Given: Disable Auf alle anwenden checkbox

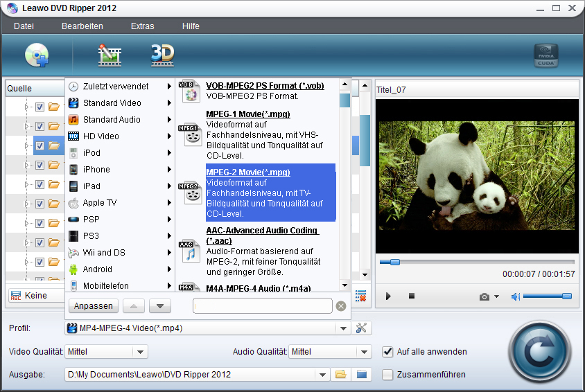Looking at the screenshot, I should pos(387,351).
